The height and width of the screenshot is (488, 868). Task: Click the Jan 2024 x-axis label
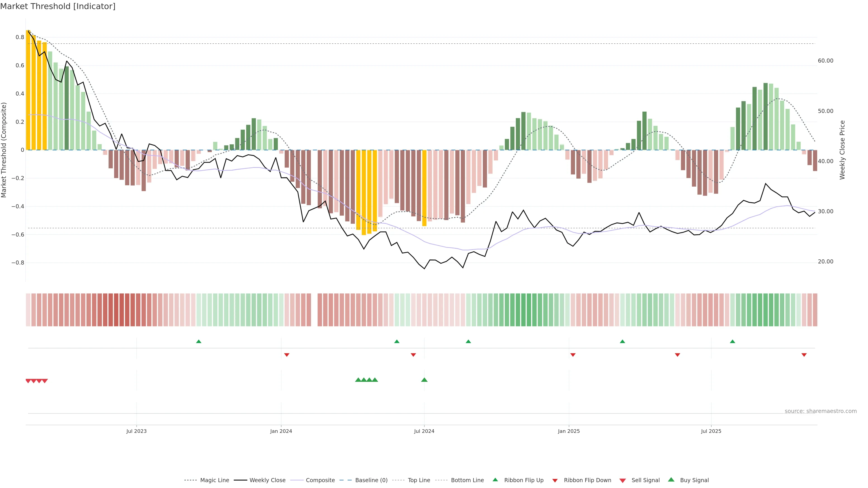281,431
